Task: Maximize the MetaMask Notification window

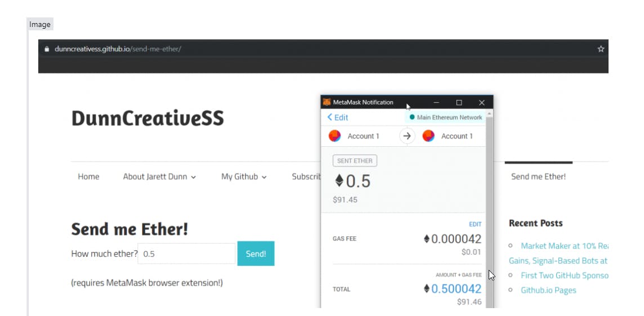Action: (459, 102)
